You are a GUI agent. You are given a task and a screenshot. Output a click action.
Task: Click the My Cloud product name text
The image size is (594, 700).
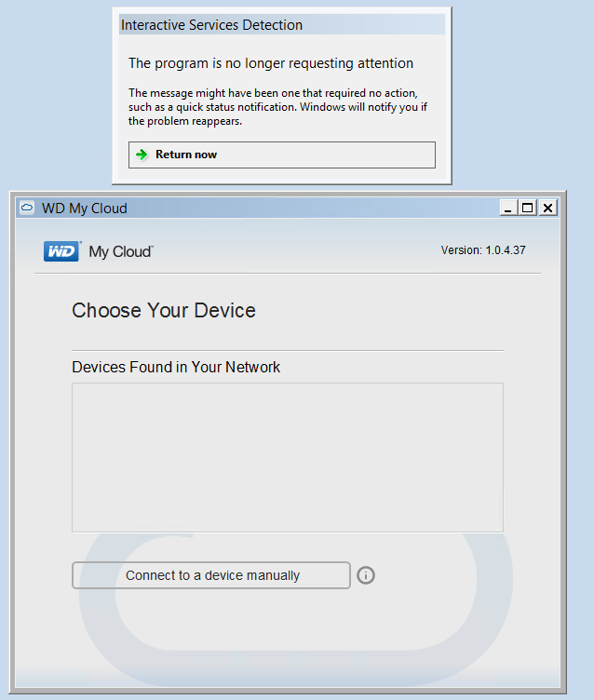(x=121, y=251)
